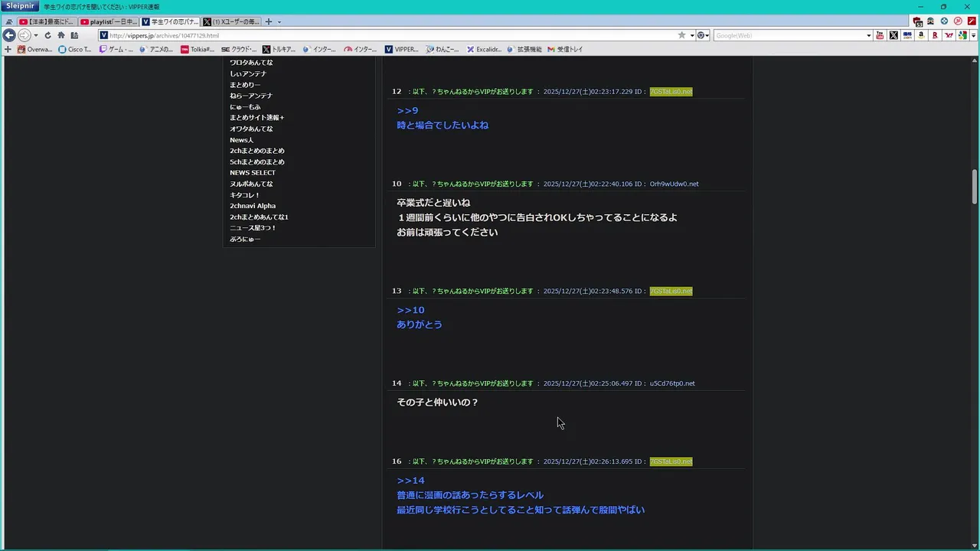
Task: Open the わんこー... bookmark
Action: pyautogui.click(x=443, y=49)
